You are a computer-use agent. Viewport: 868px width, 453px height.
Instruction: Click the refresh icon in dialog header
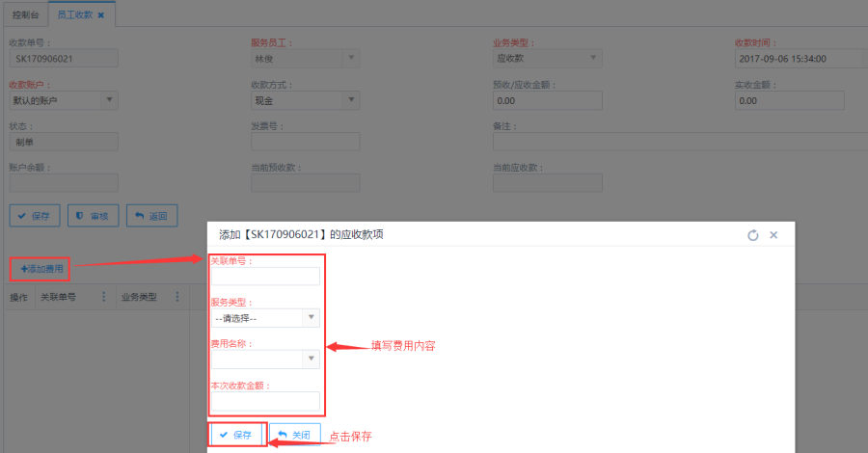pyautogui.click(x=753, y=235)
